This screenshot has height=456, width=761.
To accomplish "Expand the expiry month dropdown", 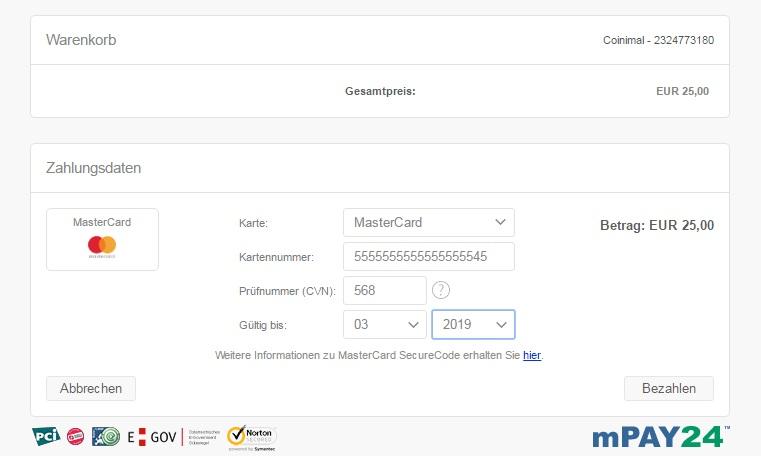I will [384, 324].
